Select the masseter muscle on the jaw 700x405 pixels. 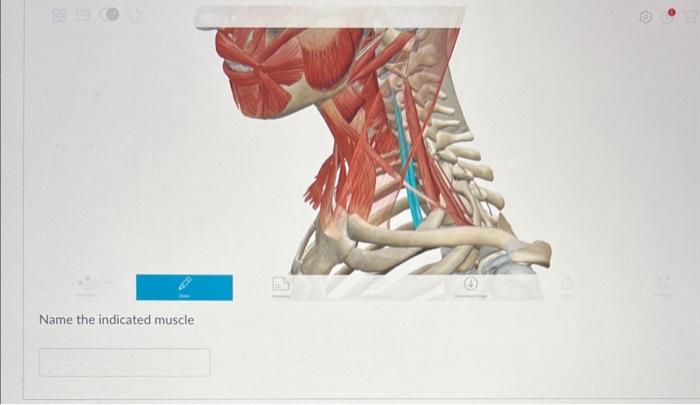330,58
